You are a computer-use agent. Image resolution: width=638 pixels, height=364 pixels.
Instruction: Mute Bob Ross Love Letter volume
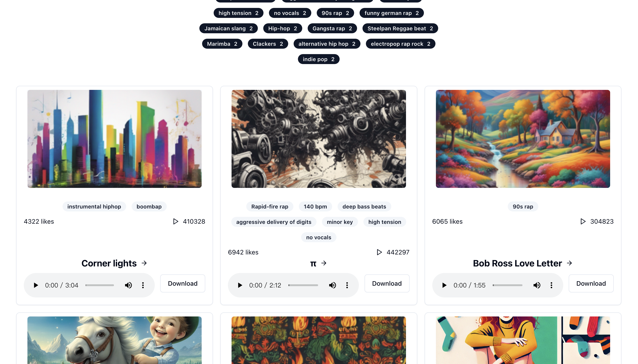(537, 285)
